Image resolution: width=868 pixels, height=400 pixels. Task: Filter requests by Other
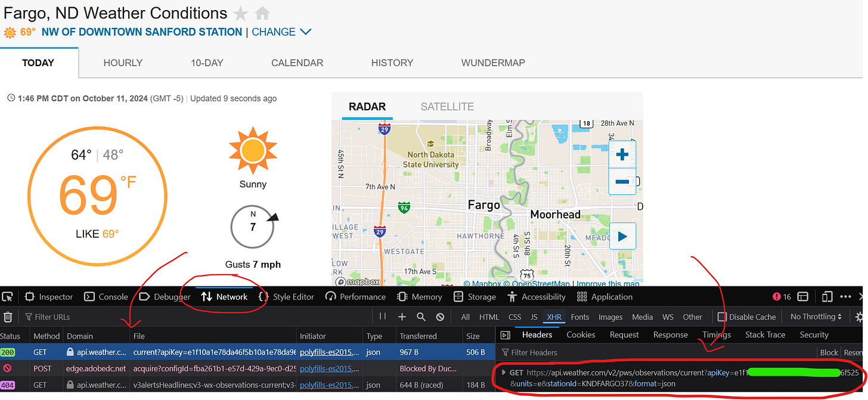(693, 317)
